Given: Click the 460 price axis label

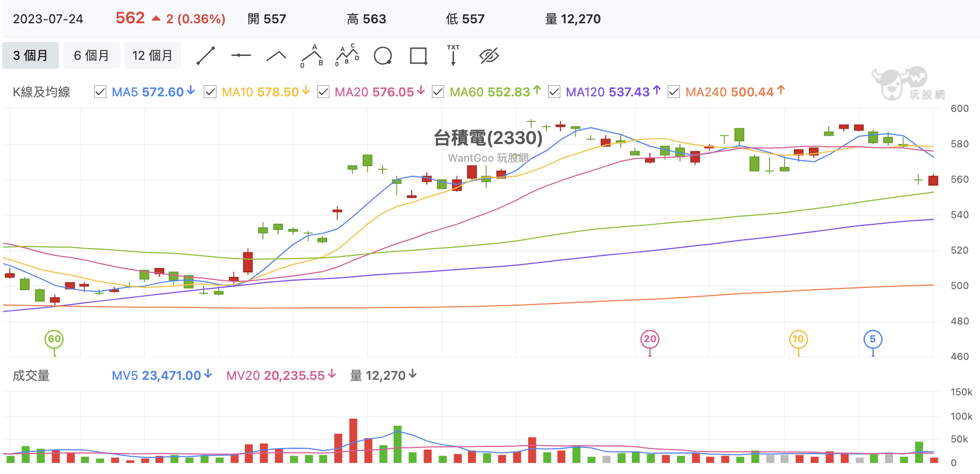Looking at the screenshot, I should pos(960,357).
